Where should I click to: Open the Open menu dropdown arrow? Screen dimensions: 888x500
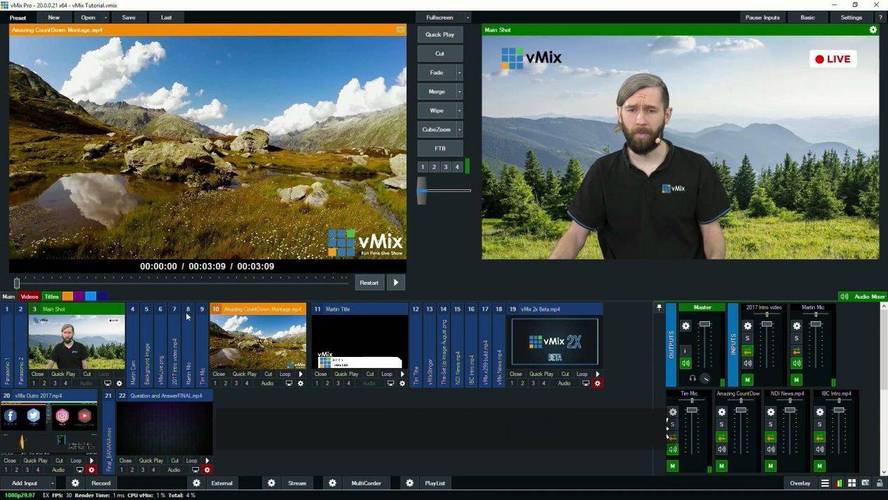[x=106, y=18]
